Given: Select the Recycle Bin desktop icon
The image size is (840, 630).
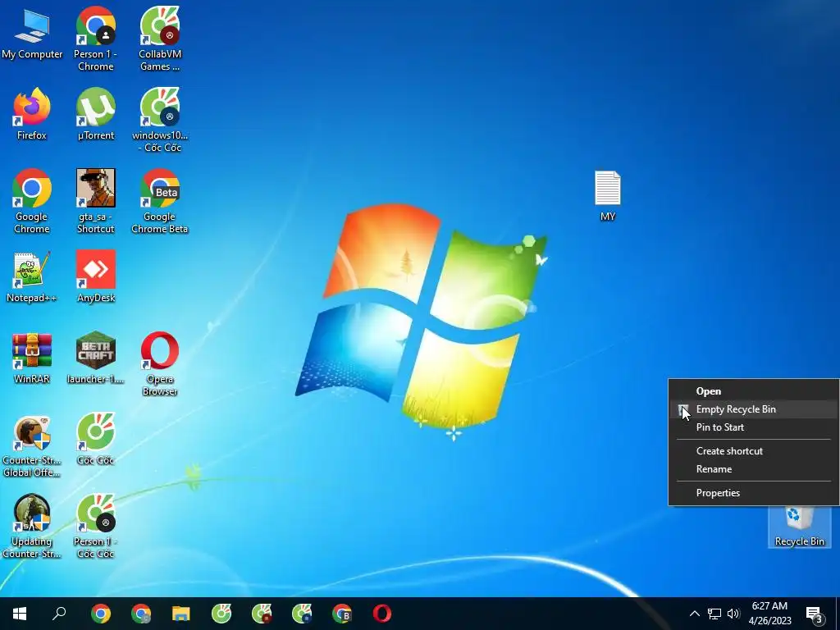Looking at the screenshot, I should (799, 527).
